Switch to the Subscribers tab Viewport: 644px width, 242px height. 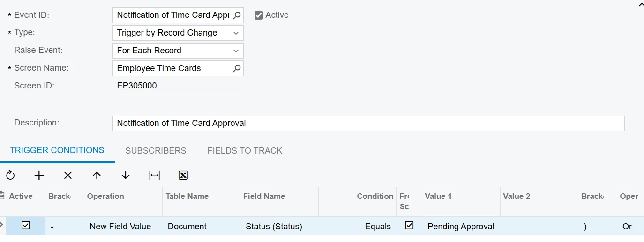[156, 151]
